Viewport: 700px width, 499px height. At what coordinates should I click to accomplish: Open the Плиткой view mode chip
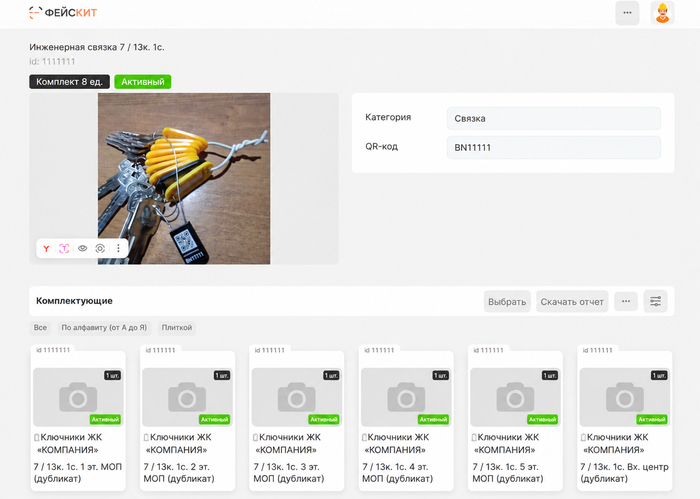[177, 328]
